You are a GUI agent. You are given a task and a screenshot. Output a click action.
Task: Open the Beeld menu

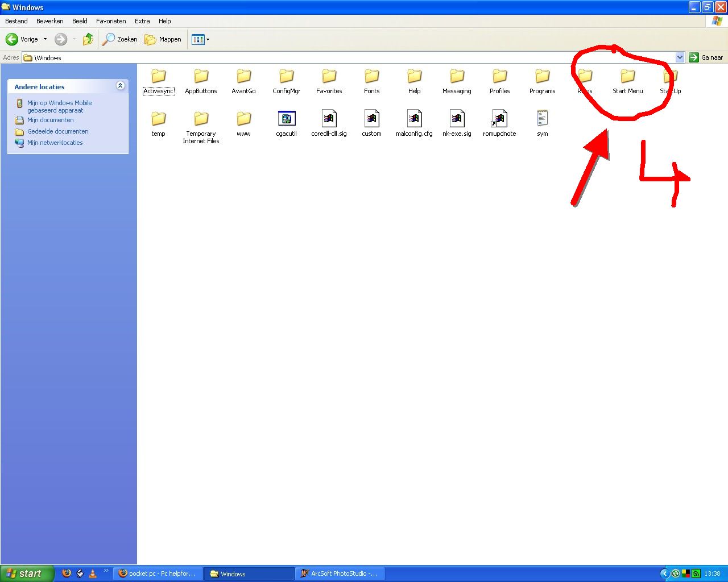tap(80, 21)
